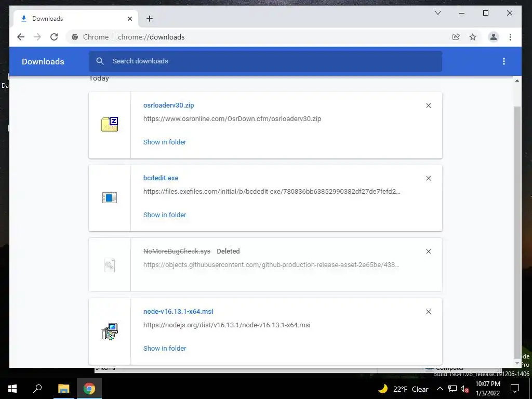Open the notification center icon
This screenshot has width=532, height=399.
[x=515, y=389]
